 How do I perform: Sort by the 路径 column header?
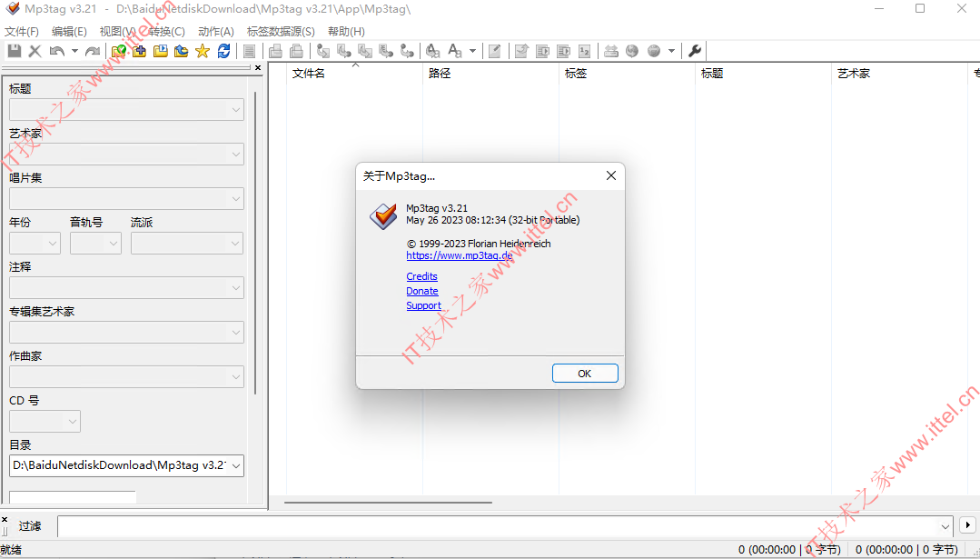click(x=490, y=73)
